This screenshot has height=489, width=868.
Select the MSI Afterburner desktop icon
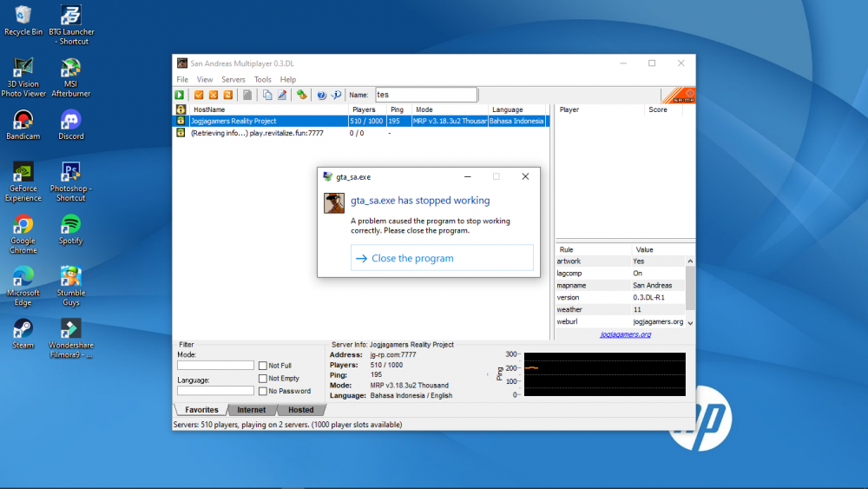71,77
